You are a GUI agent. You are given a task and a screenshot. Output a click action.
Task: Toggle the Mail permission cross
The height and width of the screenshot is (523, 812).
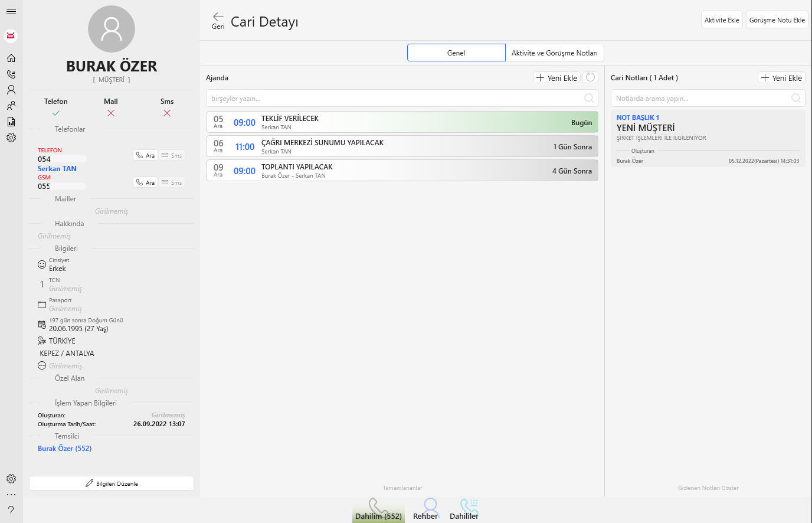click(x=111, y=113)
